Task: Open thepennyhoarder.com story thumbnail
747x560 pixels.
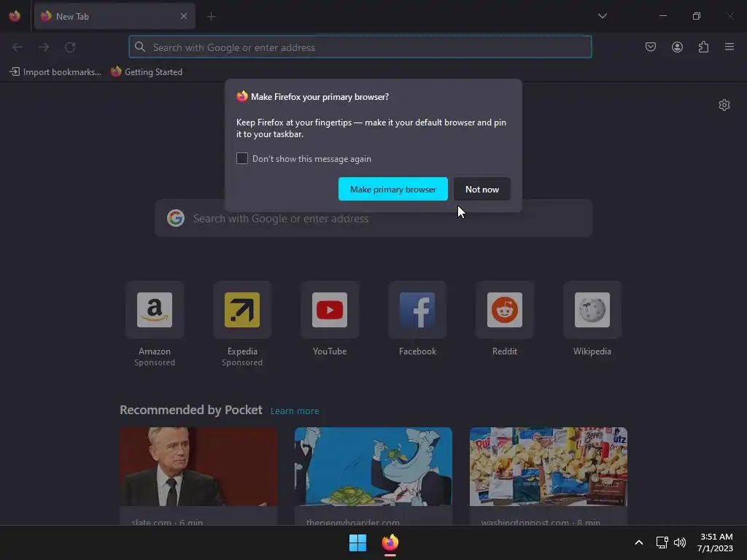Action: click(373, 467)
